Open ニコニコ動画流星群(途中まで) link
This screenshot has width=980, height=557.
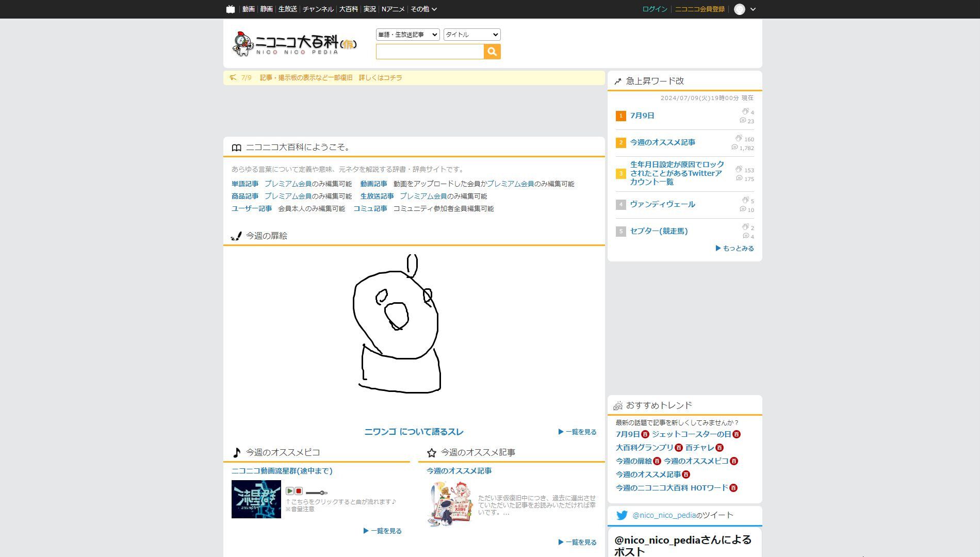tap(282, 471)
